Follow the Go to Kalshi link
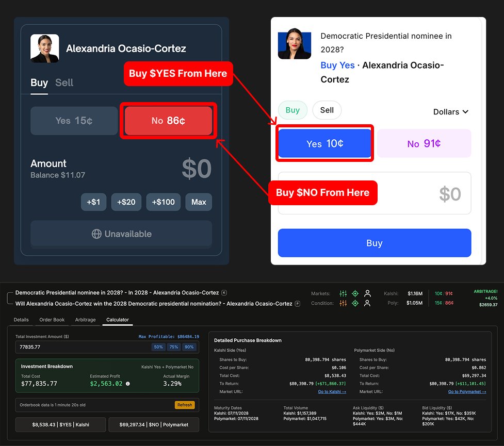 (x=332, y=392)
